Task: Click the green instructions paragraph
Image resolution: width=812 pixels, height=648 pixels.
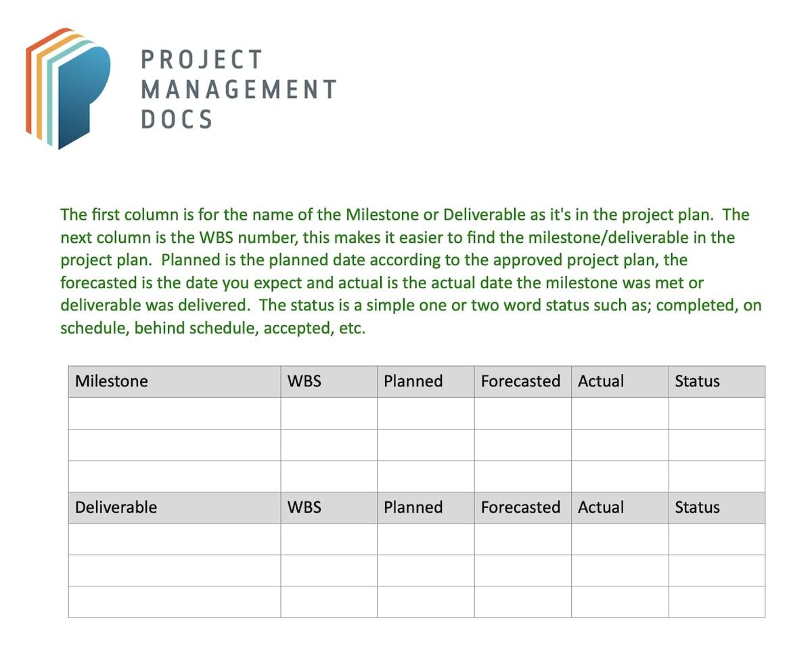Action: pos(411,271)
